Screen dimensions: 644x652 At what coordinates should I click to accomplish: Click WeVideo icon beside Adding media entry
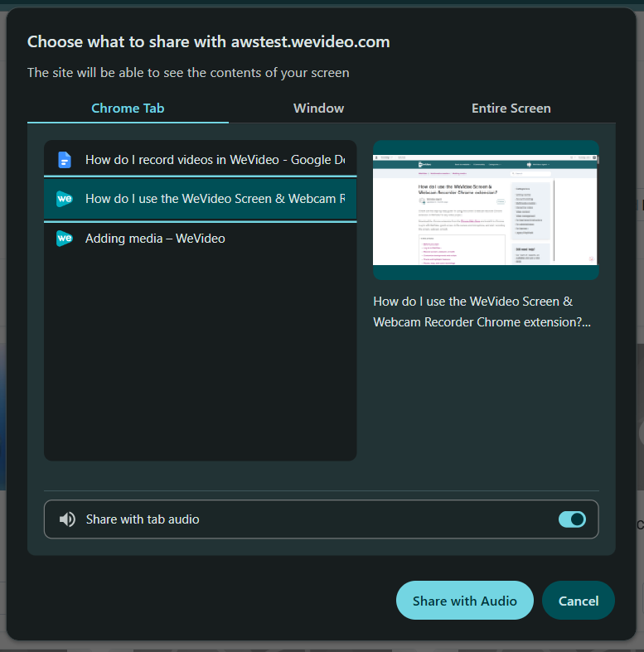pyautogui.click(x=65, y=239)
